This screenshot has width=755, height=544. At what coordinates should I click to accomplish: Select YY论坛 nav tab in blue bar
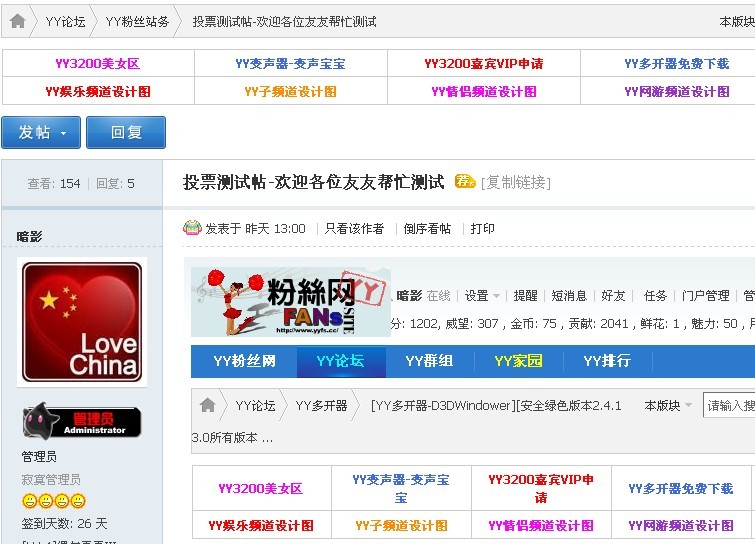click(340, 361)
